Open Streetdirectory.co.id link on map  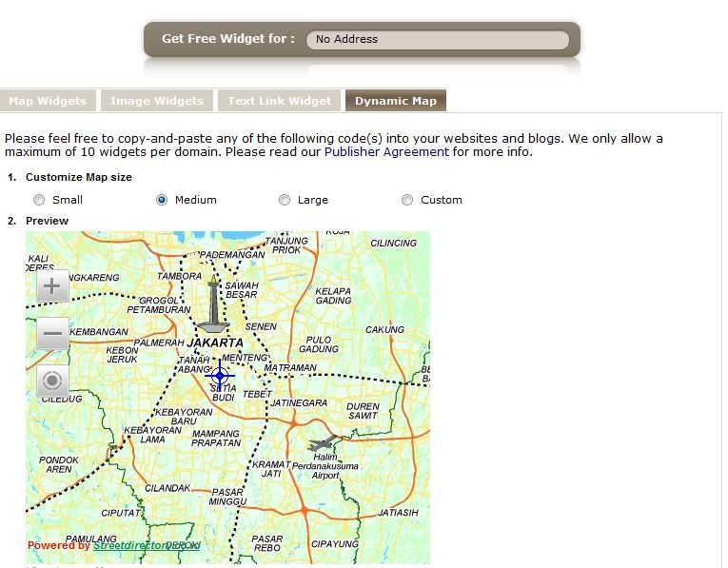tap(147, 545)
